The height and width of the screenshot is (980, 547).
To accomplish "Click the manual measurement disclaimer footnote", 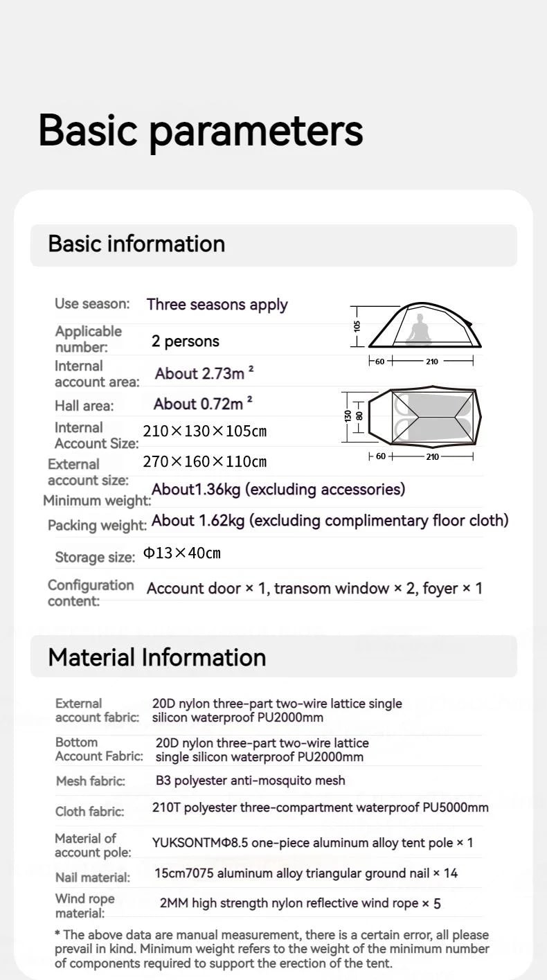I will (271, 949).
